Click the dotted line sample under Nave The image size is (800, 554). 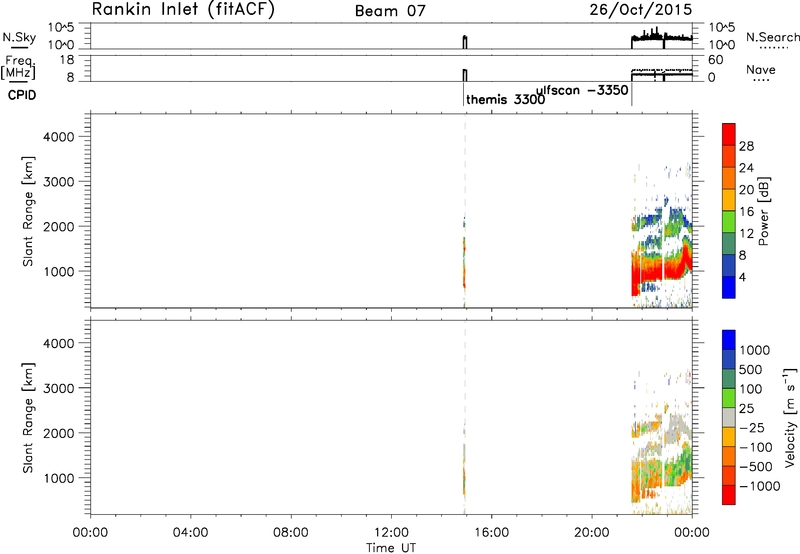[763, 80]
